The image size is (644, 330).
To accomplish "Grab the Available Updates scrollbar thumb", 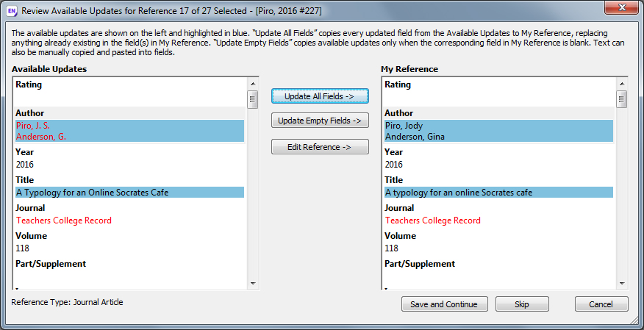I will [x=253, y=99].
